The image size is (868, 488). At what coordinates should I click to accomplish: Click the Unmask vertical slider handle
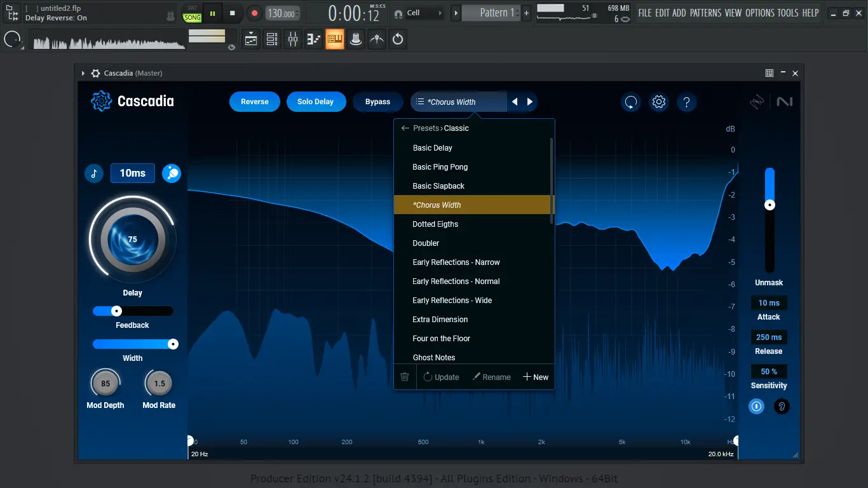click(x=770, y=205)
